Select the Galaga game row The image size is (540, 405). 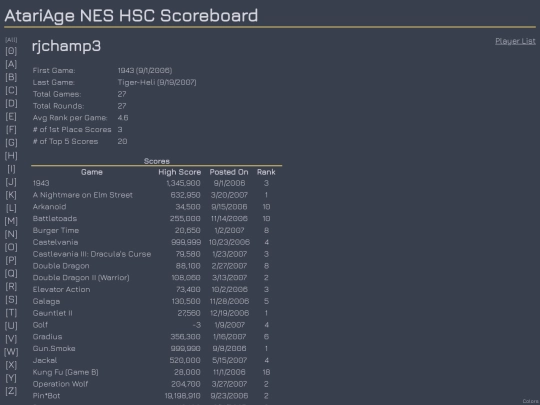pos(46,301)
